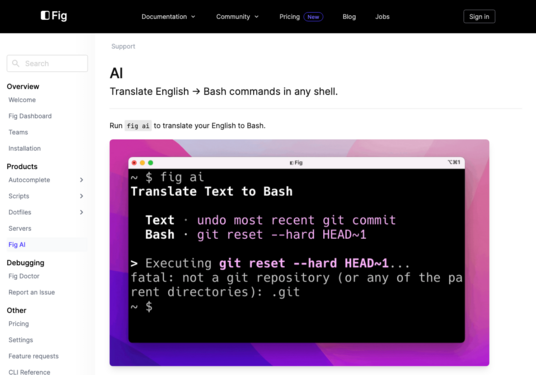
Task: Open the Welcome page in sidebar
Action: (x=22, y=100)
